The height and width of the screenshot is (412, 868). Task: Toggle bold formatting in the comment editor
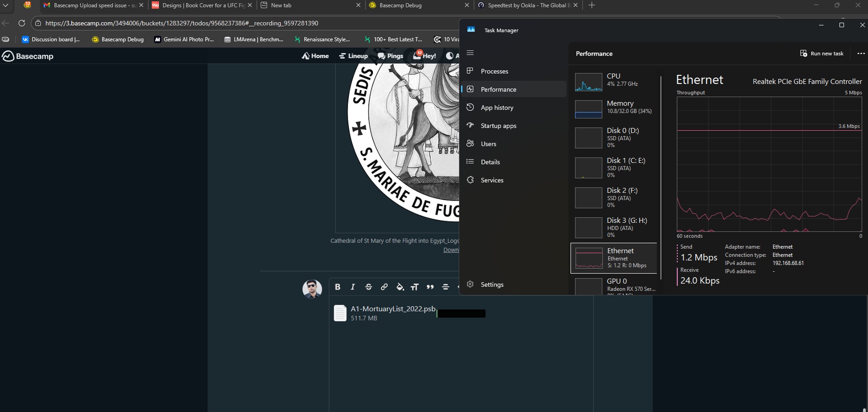(337, 287)
